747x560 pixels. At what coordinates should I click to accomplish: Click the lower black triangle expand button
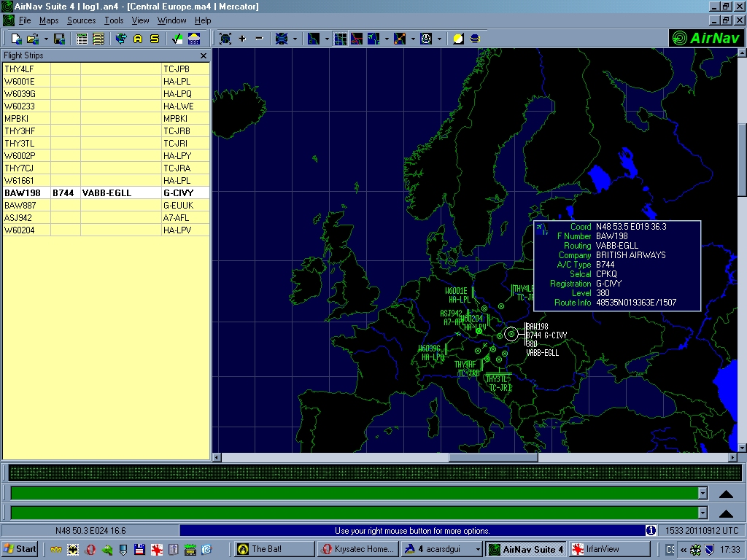tap(726, 513)
